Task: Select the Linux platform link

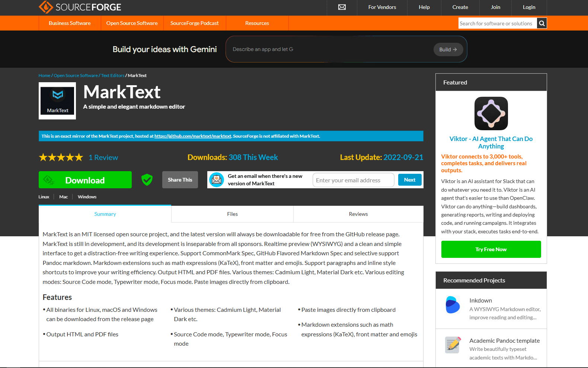Action: [44, 197]
